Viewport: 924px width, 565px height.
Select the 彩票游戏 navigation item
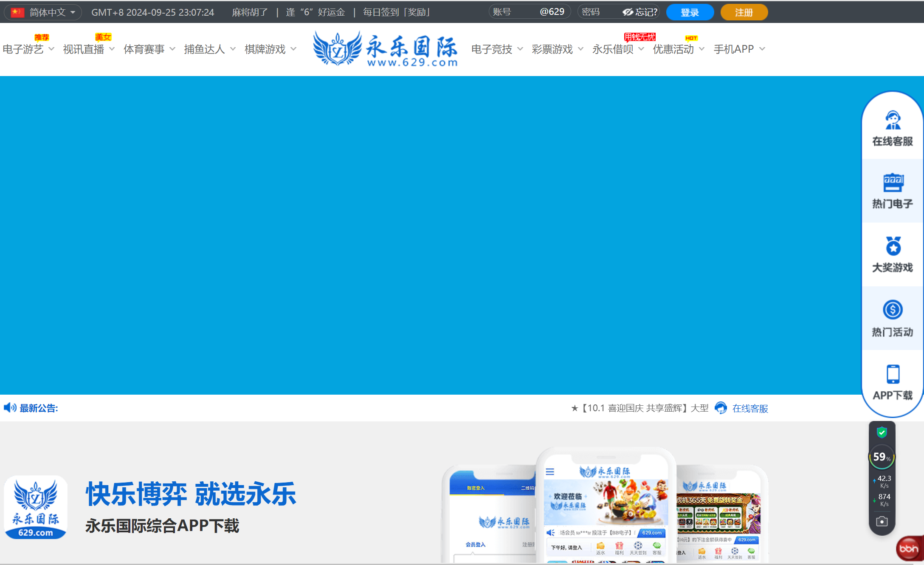[x=553, y=49]
